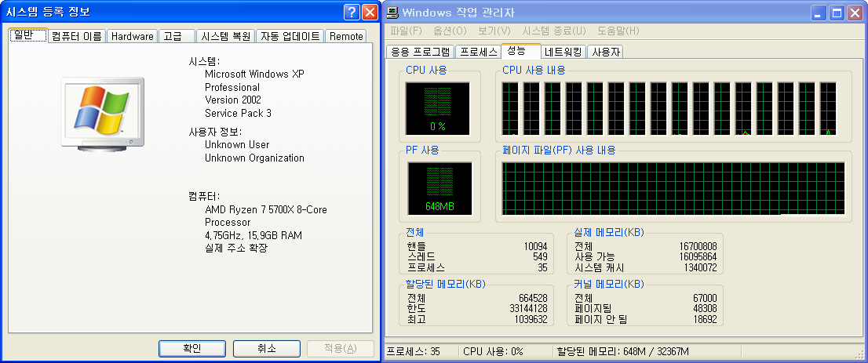Select the 성능 tab
868x363 pixels.
coord(520,50)
